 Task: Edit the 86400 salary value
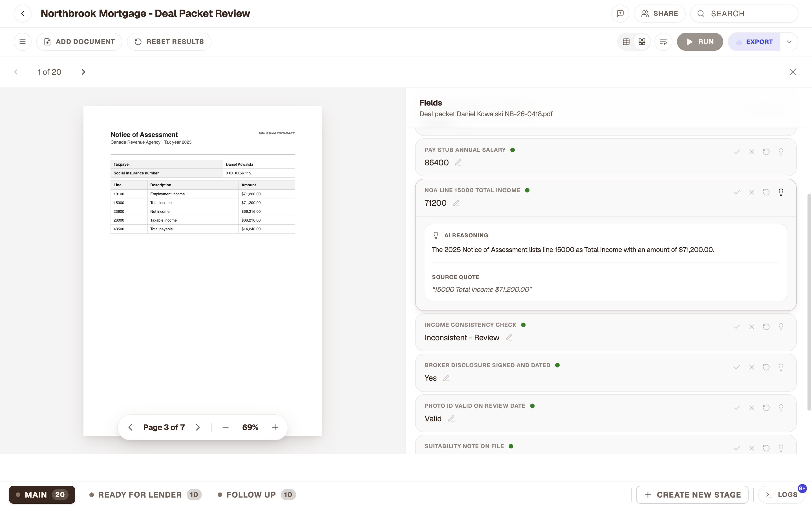pyautogui.click(x=458, y=163)
